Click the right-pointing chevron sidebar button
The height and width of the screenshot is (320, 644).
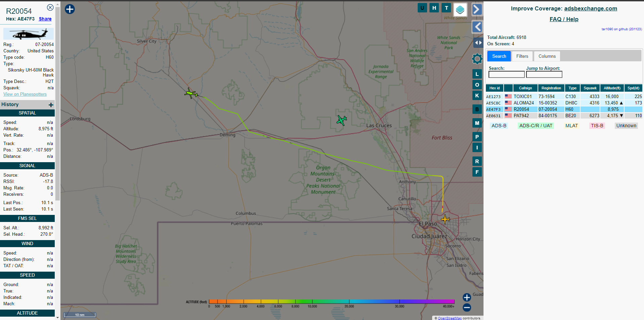477,9
